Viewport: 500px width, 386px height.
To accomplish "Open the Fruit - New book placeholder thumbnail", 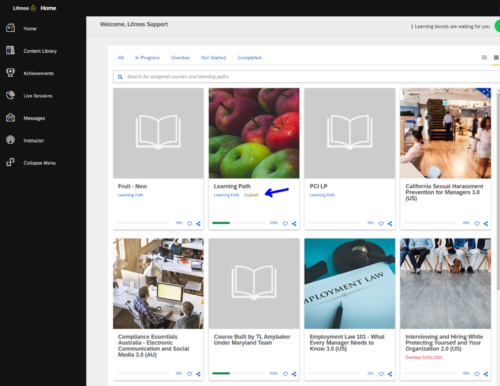I will click(x=158, y=133).
